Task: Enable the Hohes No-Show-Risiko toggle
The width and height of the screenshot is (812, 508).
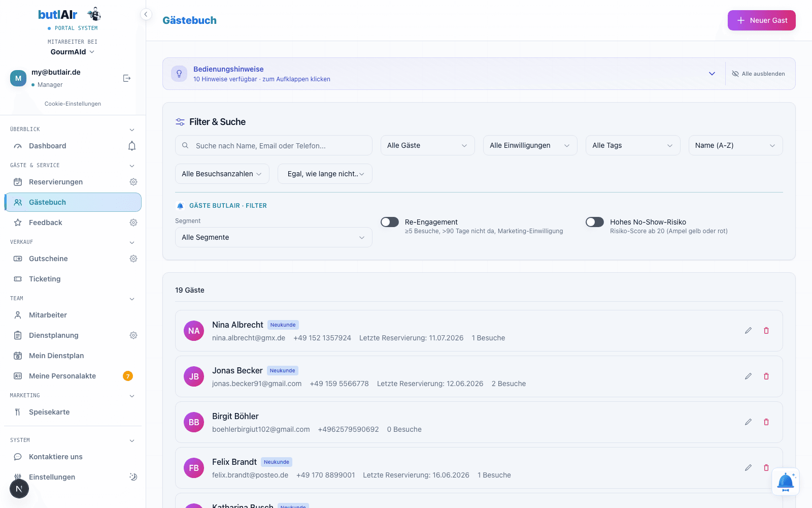Action: click(x=595, y=222)
